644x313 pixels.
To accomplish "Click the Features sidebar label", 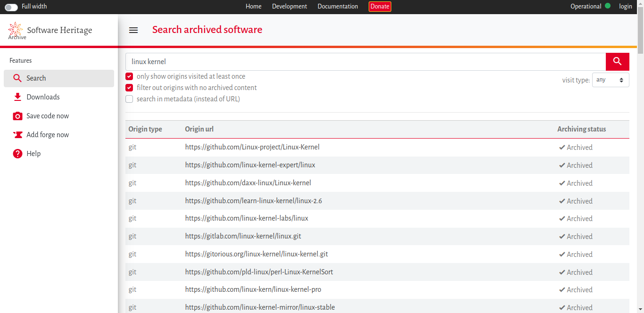I will pyautogui.click(x=21, y=60).
